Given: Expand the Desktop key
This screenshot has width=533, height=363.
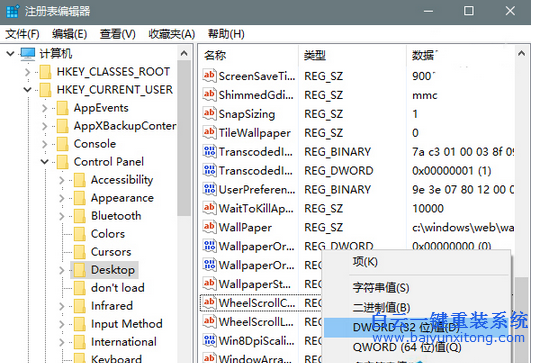Looking at the screenshot, I should click(x=62, y=270).
